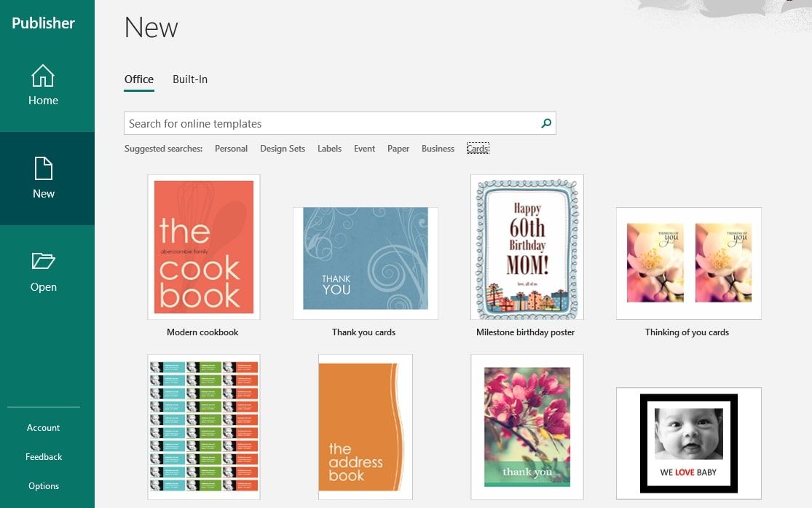Open the Milestone birthday poster template

click(527, 247)
